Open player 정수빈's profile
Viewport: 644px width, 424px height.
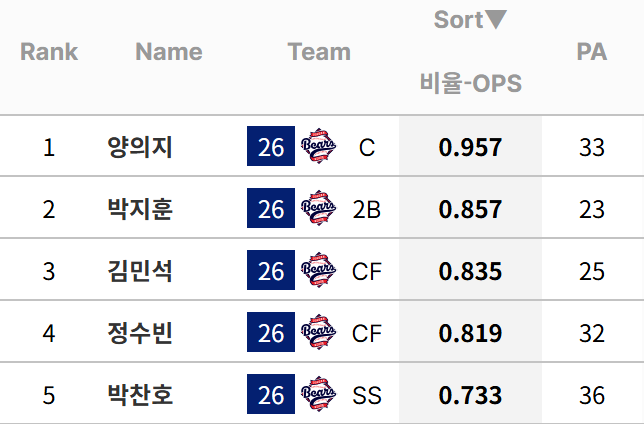[x=140, y=333]
